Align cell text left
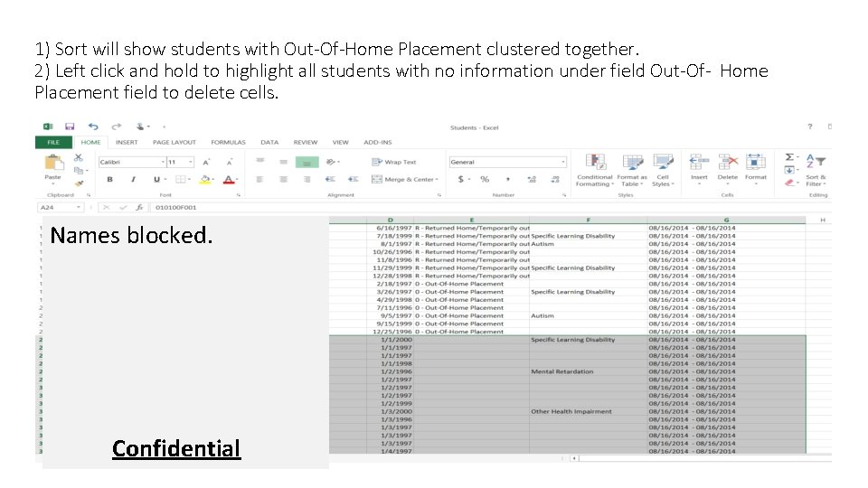The height and width of the screenshot is (488, 868). coord(259,179)
